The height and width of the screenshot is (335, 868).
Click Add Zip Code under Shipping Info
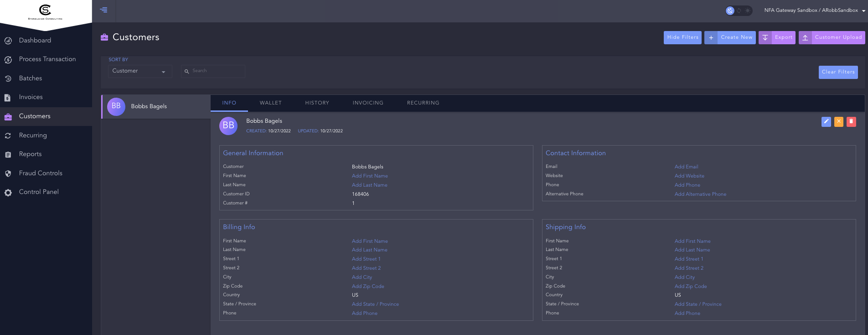pyautogui.click(x=691, y=287)
